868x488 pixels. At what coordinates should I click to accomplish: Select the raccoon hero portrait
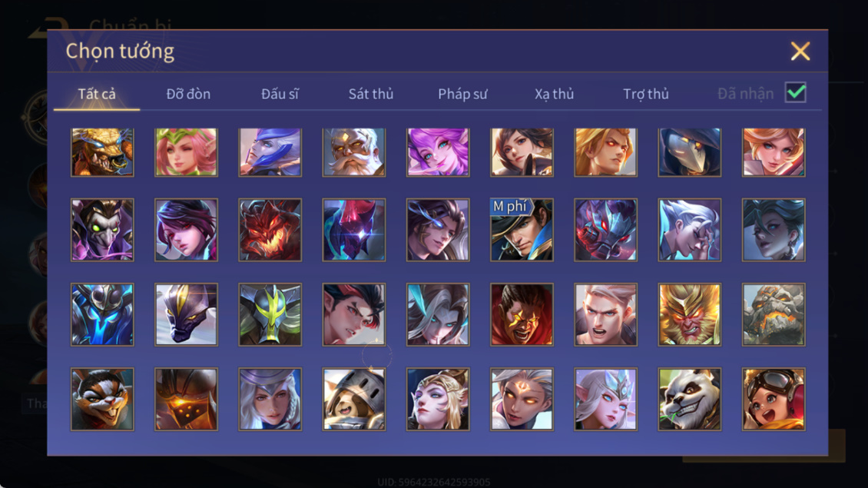[102, 399]
